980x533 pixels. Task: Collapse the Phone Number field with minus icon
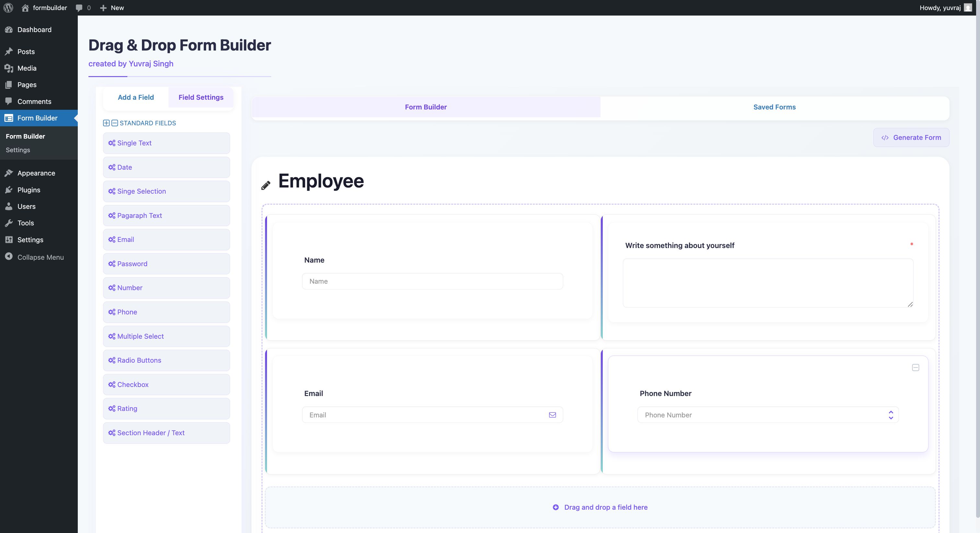(915, 367)
